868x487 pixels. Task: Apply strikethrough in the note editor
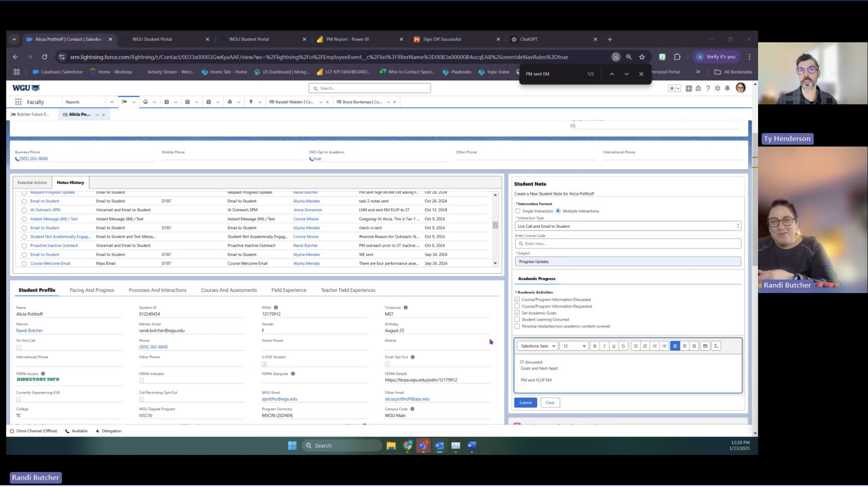tap(623, 346)
